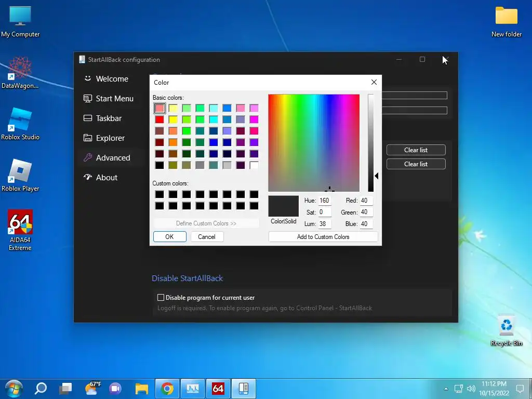The width and height of the screenshot is (532, 399).
Task: Click the Red value field
Action: [366, 200]
